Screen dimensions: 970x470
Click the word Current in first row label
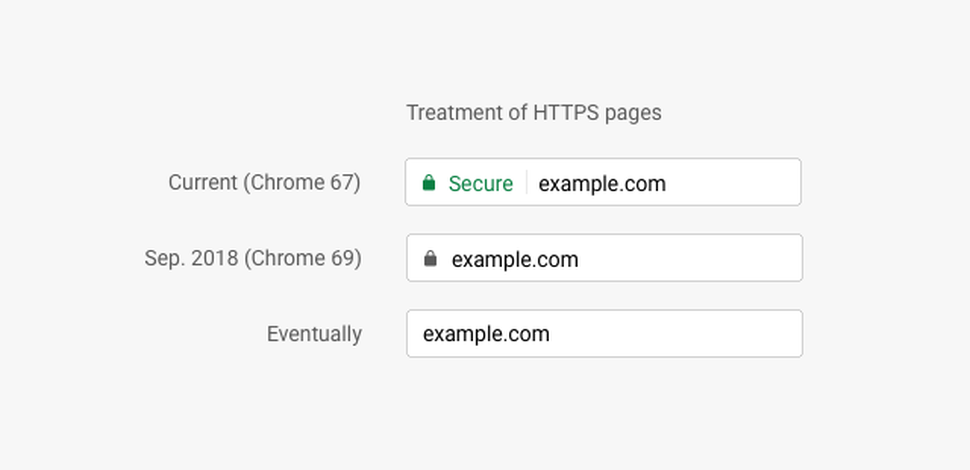click(203, 183)
